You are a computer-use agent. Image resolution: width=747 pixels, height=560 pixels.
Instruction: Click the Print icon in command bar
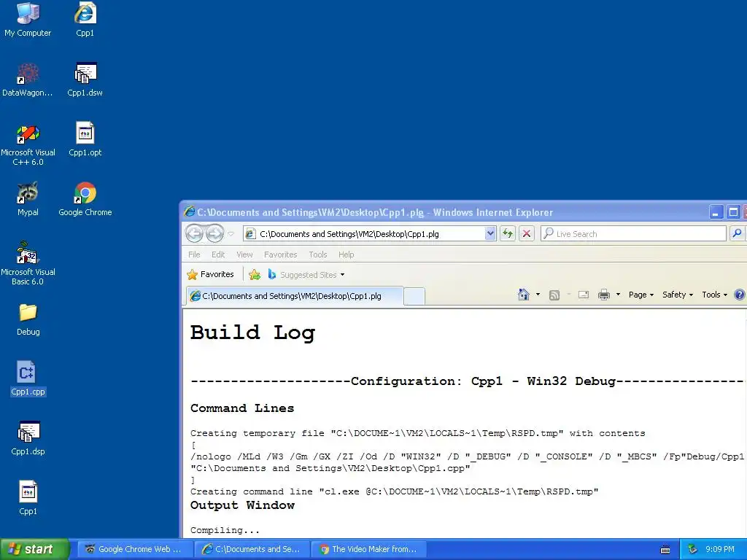click(x=603, y=295)
